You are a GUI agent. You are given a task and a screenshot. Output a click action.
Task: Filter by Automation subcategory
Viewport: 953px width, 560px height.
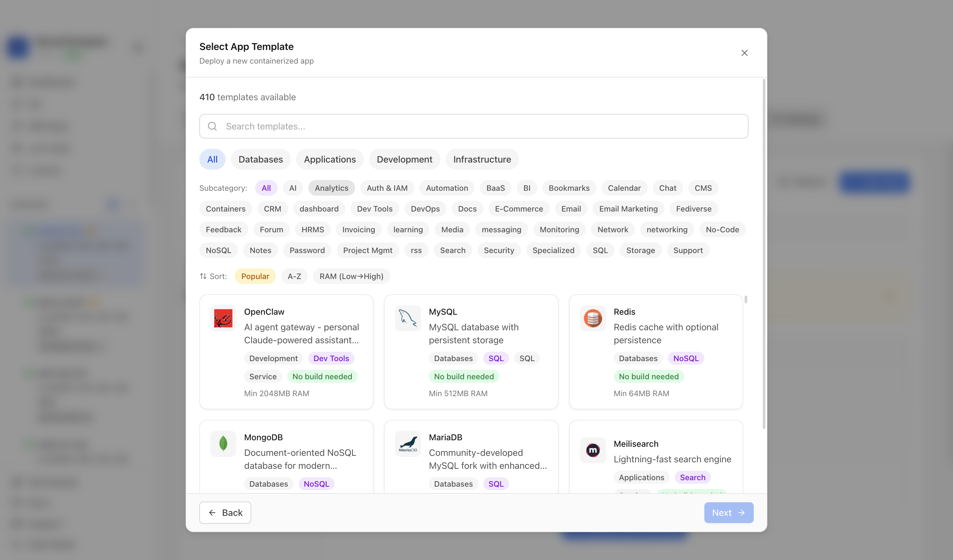tap(447, 188)
